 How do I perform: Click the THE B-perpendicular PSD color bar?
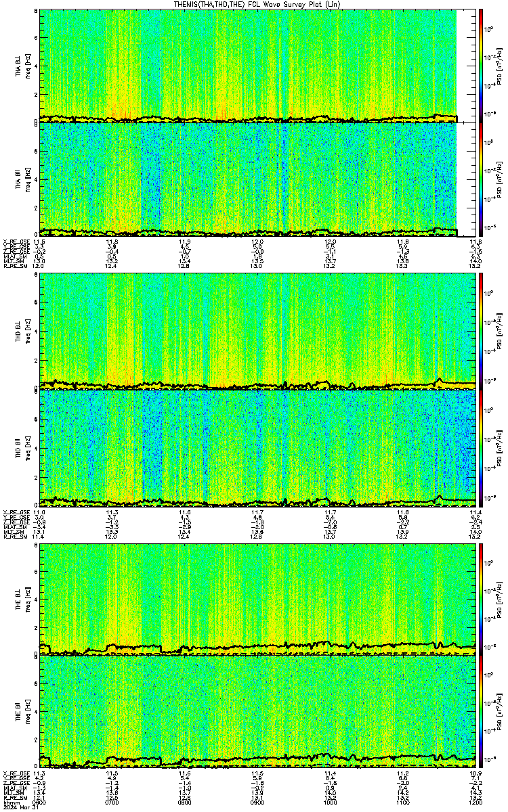pyautogui.click(x=481, y=600)
